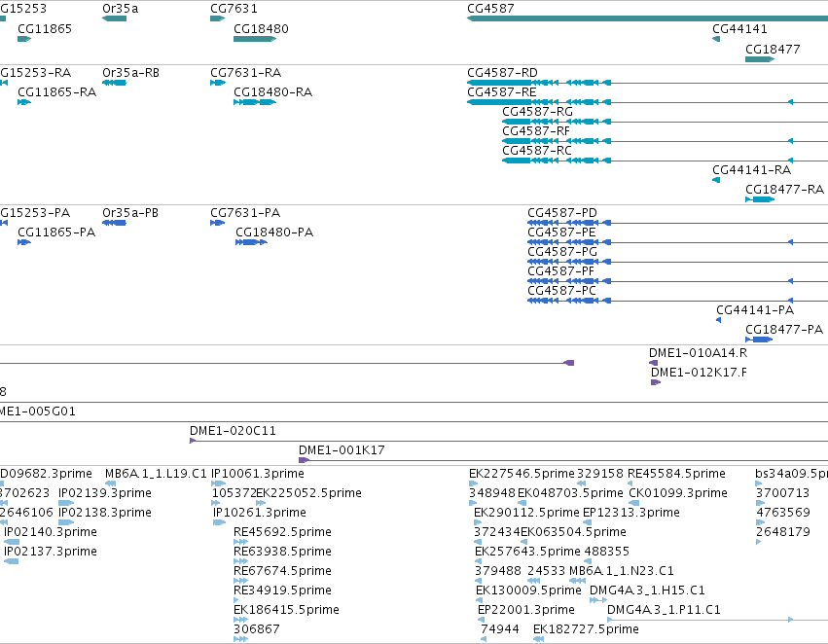The width and height of the screenshot is (828, 644).
Task: Select transcript CG4587-RF
Action: click(665, 141)
